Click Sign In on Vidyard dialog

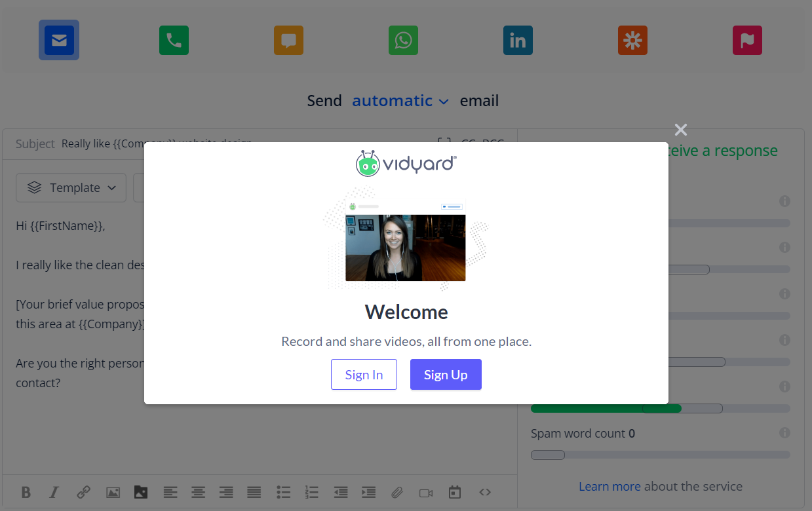(364, 375)
